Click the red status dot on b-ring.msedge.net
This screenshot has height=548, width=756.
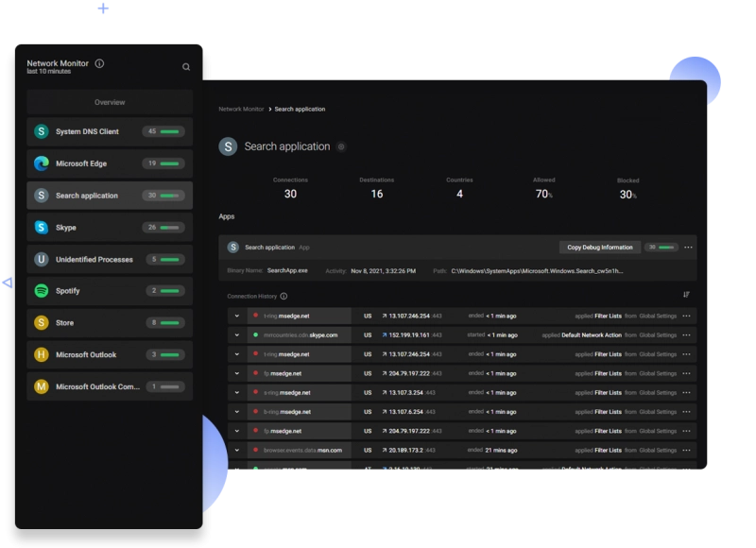pos(255,412)
